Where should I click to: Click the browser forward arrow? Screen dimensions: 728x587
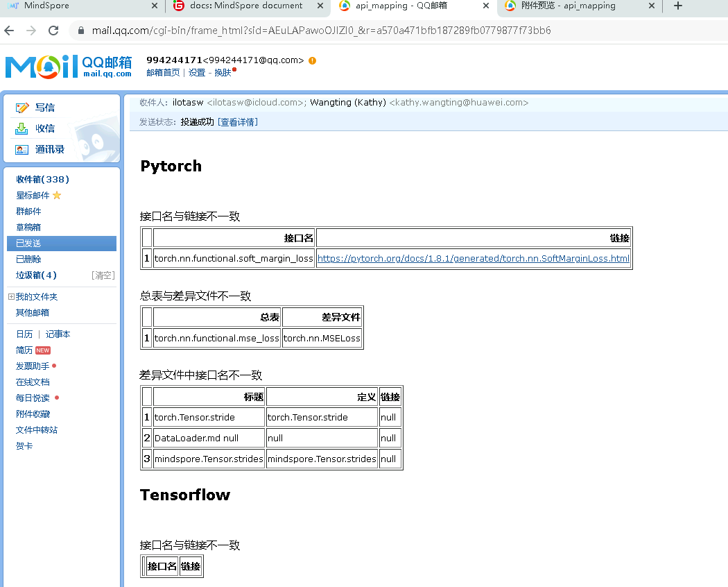(31, 31)
